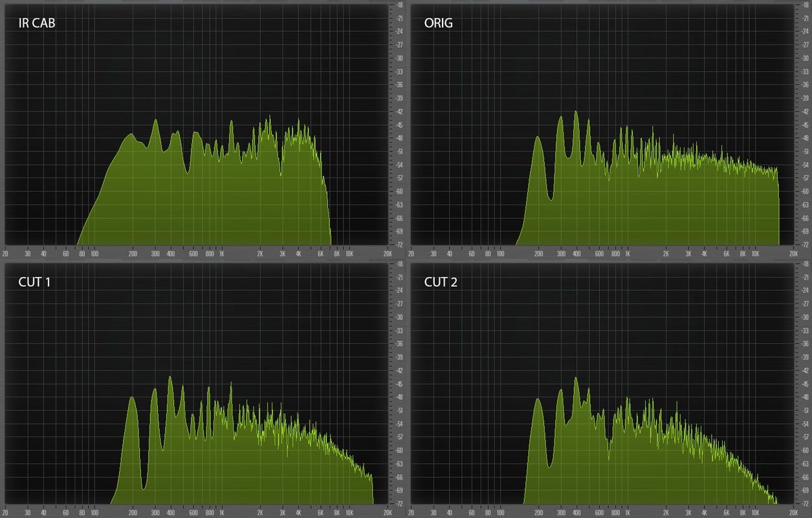Click the 60 frequency label under ORIG

tap(472, 254)
